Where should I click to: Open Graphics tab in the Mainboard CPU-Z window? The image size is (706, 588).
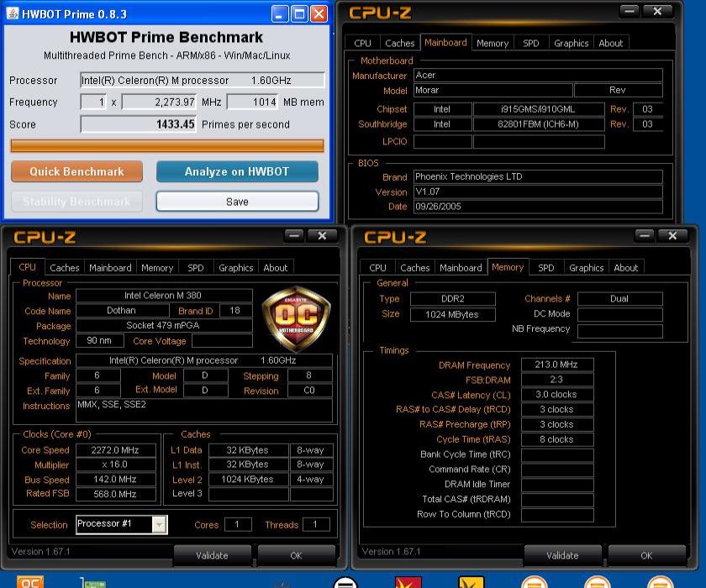571,43
